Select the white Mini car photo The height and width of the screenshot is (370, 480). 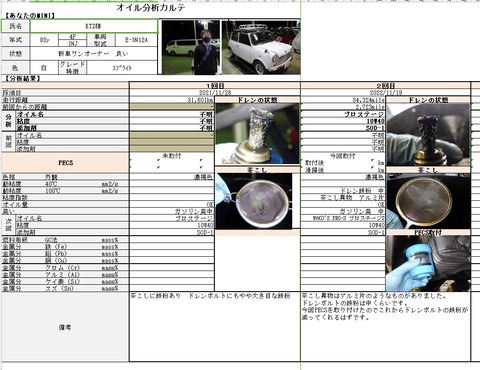pyautogui.click(x=261, y=47)
